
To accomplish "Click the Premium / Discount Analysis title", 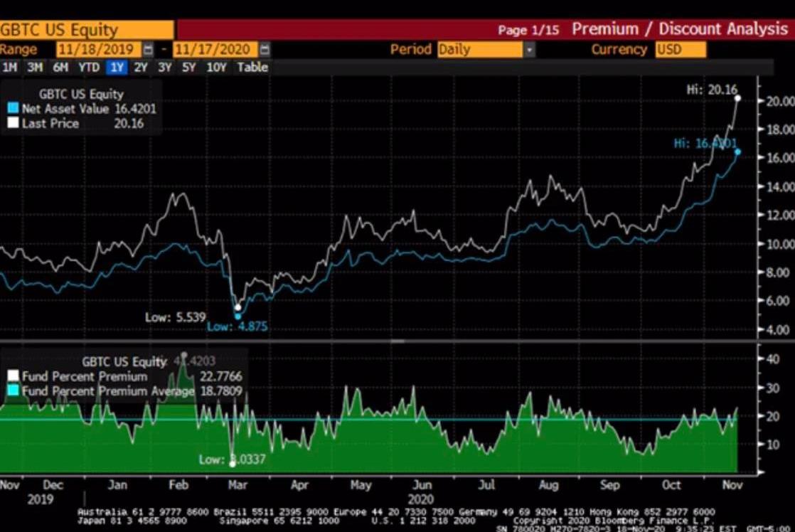I will click(680, 29).
